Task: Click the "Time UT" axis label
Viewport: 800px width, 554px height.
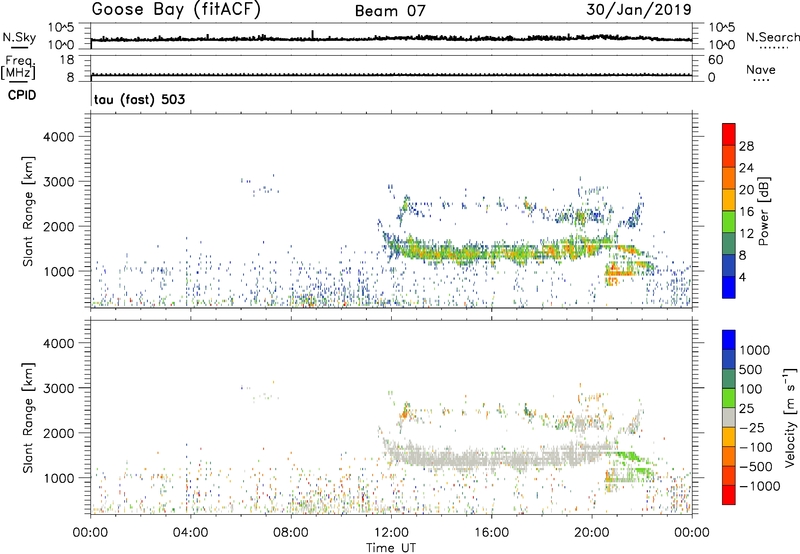Action: (391, 548)
